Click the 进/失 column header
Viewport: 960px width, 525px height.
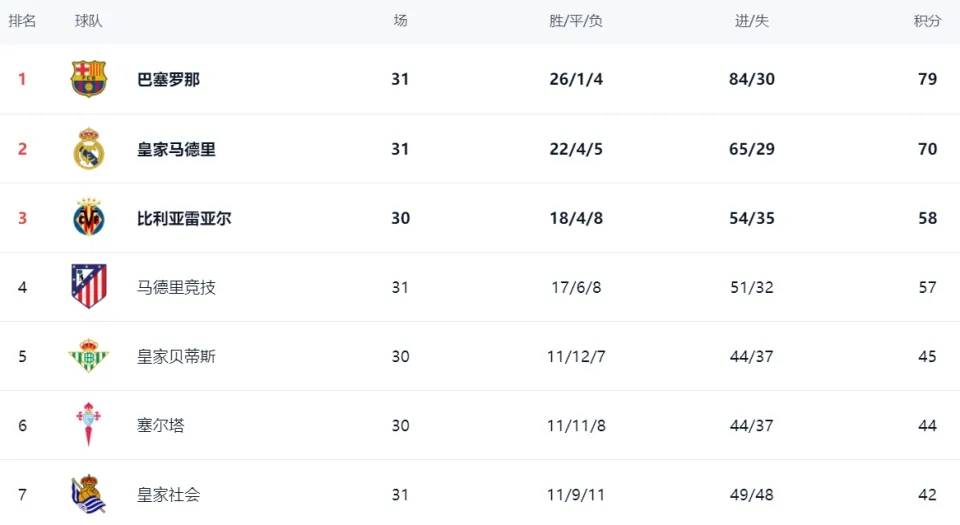[751, 21]
